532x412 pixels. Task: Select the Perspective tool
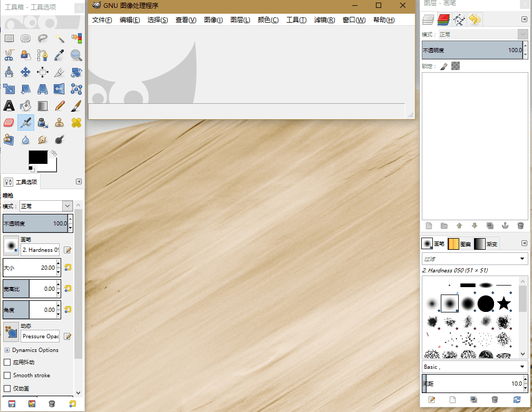click(x=42, y=89)
